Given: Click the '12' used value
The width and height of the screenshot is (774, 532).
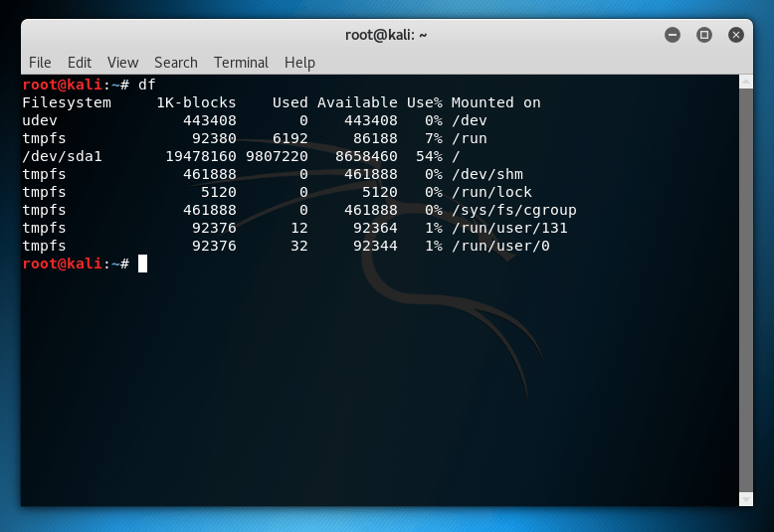Looking at the screenshot, I should 299,228.
